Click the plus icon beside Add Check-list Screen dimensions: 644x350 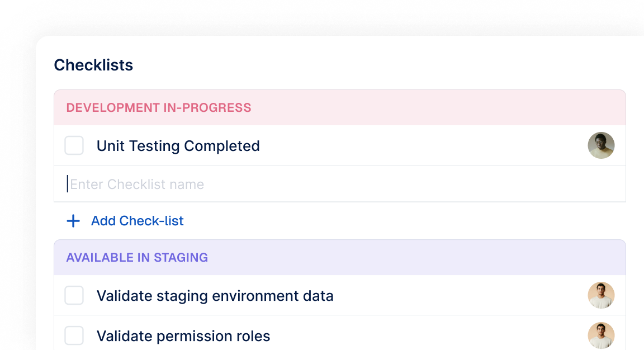(x=73, y=221)
